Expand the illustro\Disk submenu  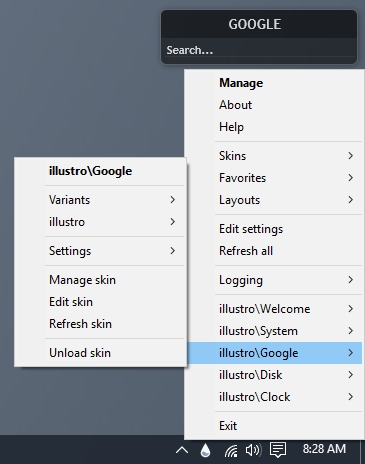(x=274, y=375)
